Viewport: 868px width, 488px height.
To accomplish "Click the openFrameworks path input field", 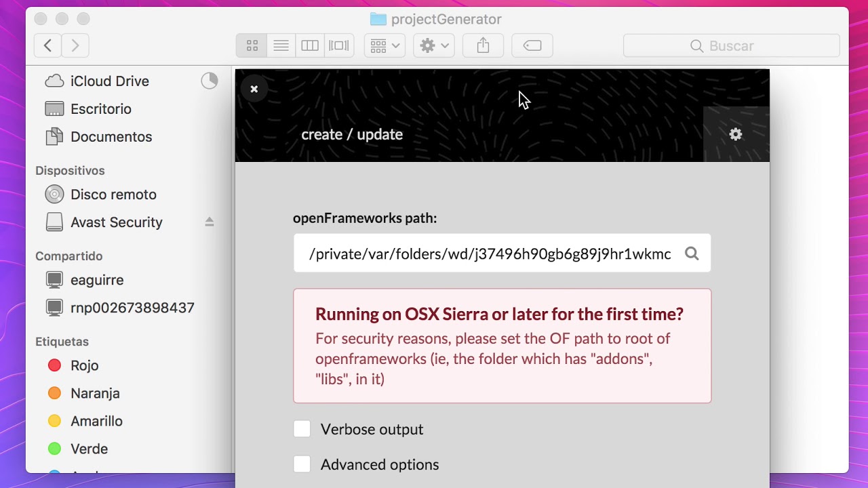I will (x=502, y=253).
